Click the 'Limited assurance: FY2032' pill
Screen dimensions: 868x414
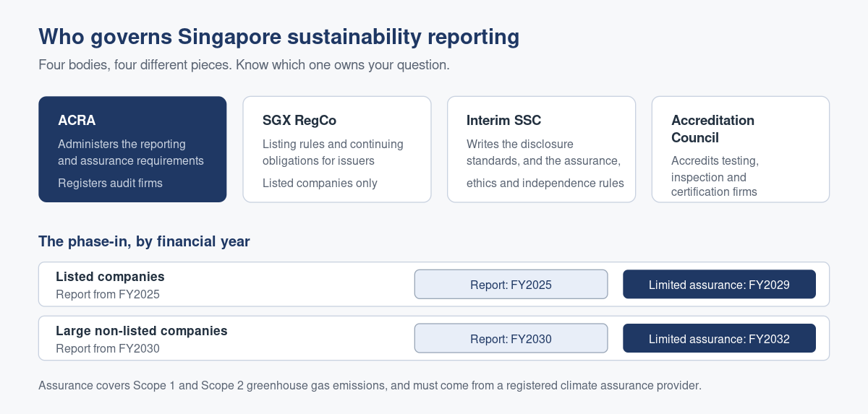click(719, 338)
